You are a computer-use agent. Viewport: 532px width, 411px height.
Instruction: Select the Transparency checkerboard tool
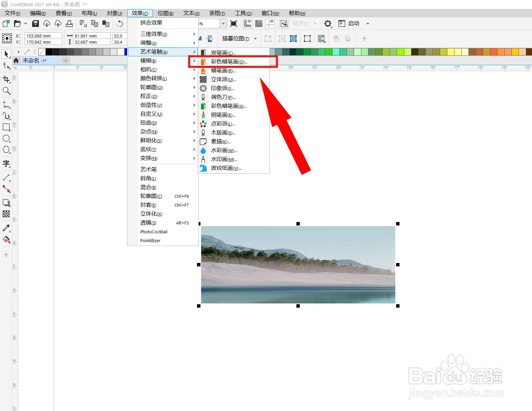click(6, 214)
